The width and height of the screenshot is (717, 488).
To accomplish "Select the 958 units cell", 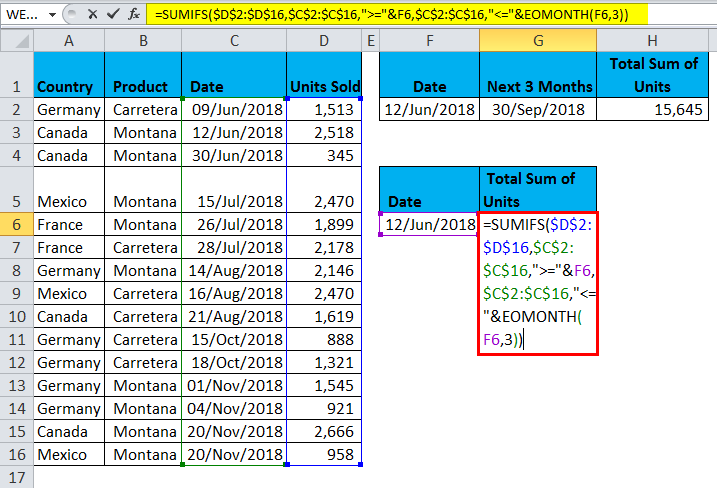I will click(x=324, y=454).
